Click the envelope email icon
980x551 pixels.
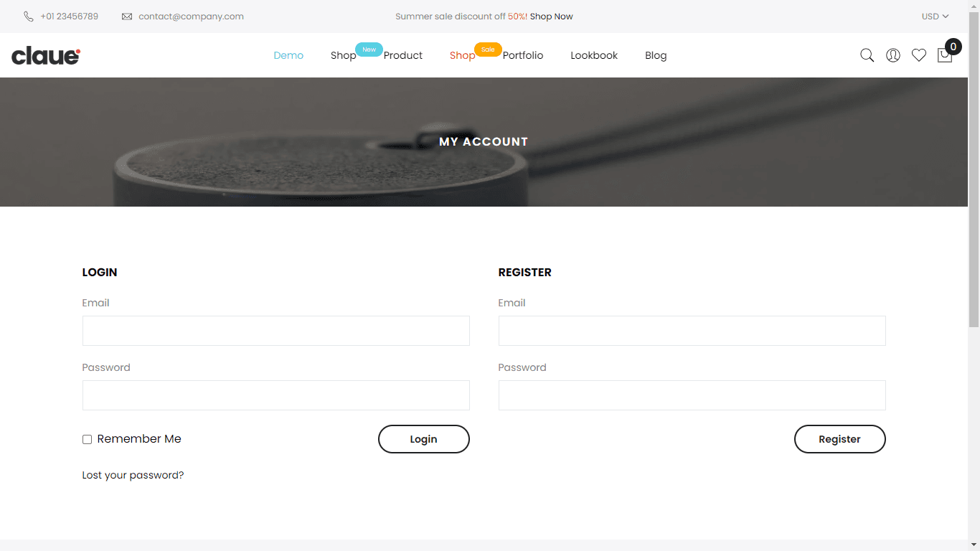coord(127,17)
